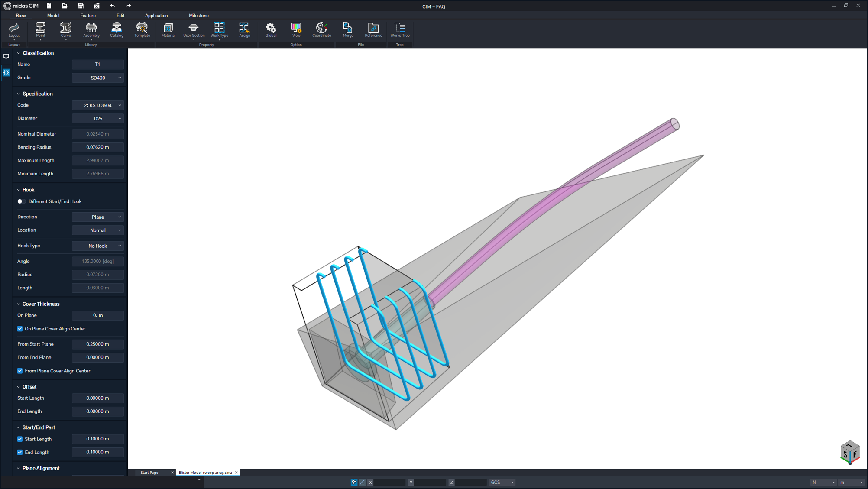The width and height of the screenshot is (868, 489).
Task: Uncheck On Plane Cover Align Center
Action: point(20,329)
